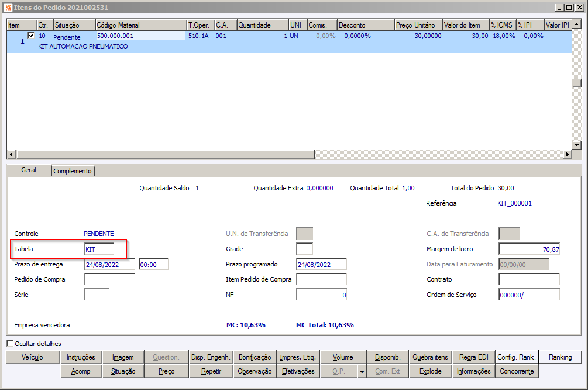Click the Ordem de Serviço field
Viewport: 588px width, 390px height.
pos(529,295)
